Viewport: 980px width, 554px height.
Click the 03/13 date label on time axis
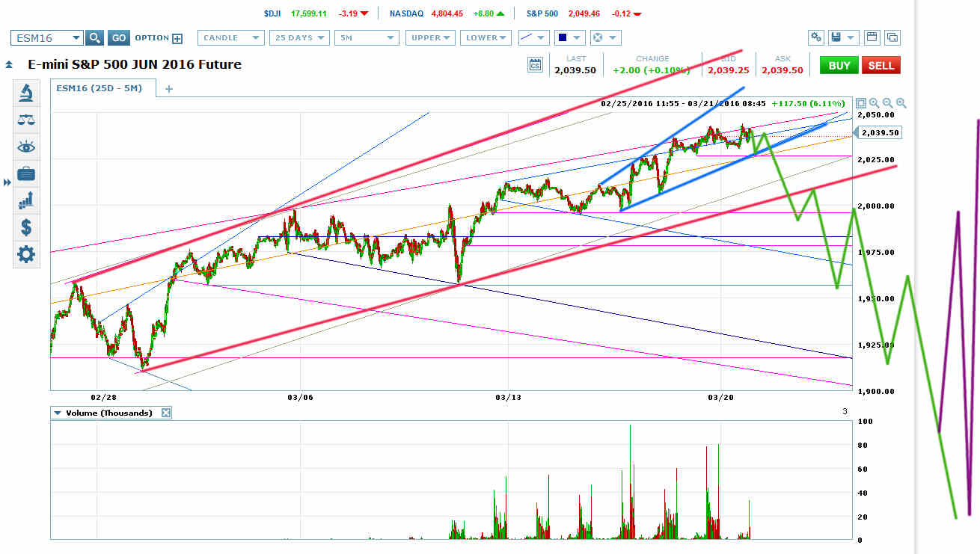[x=508, y=397]
